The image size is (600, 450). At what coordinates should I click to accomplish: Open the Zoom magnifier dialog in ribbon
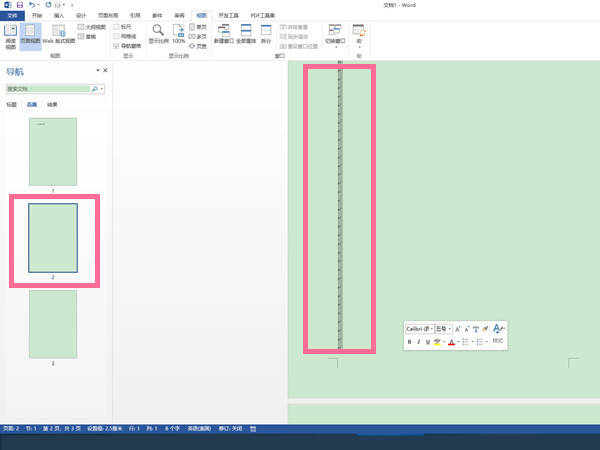158,34
